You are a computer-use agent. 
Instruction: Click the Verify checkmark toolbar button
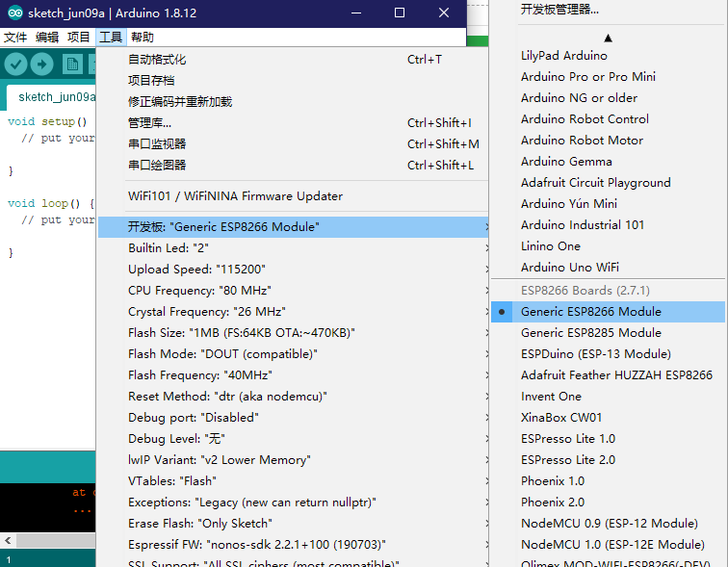(x=15, y=64)
